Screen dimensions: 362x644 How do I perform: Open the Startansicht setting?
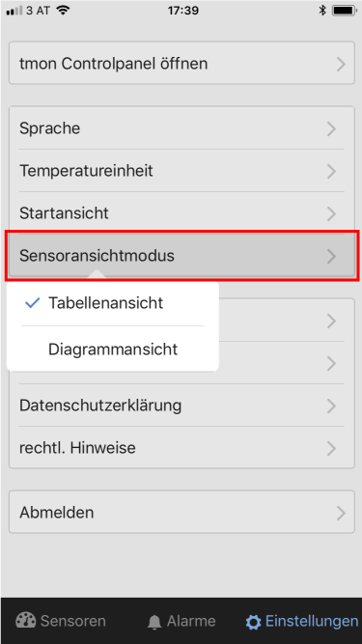pyautogui.click(x=181, y=213)
